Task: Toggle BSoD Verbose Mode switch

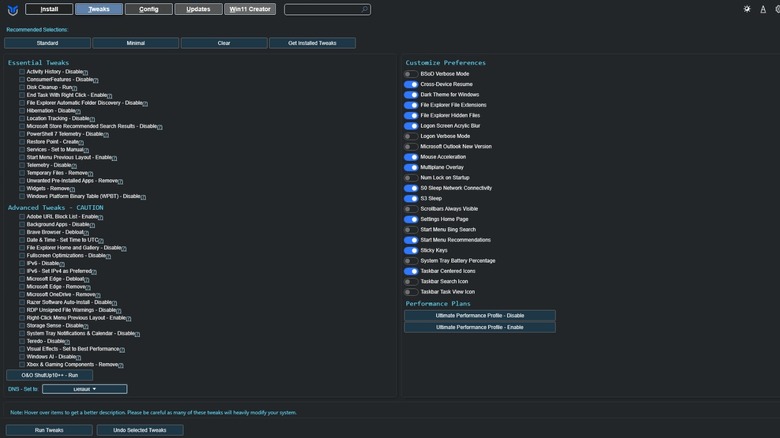Action: [411, 74]
